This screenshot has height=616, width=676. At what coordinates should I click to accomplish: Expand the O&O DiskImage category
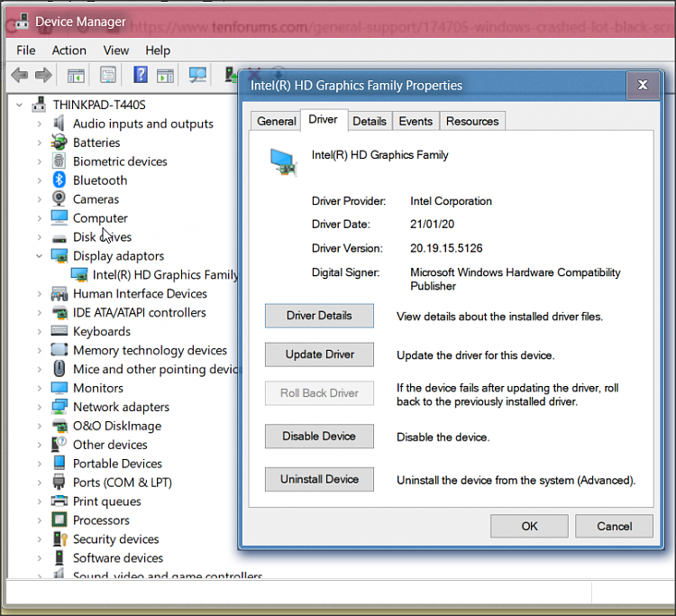(40, 426)
